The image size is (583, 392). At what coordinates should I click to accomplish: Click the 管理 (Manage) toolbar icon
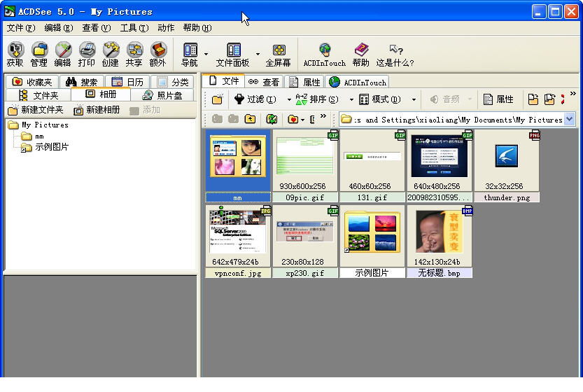(39, 53)
